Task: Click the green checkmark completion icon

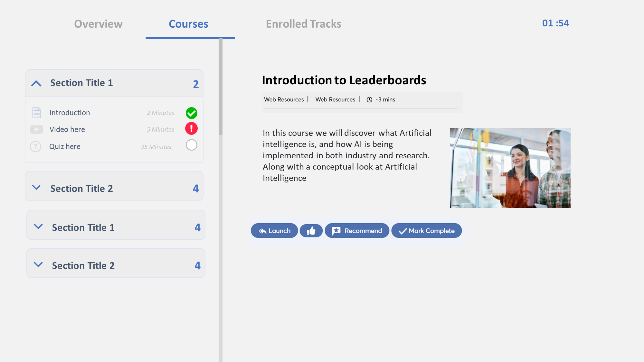Action: (192, 113)
